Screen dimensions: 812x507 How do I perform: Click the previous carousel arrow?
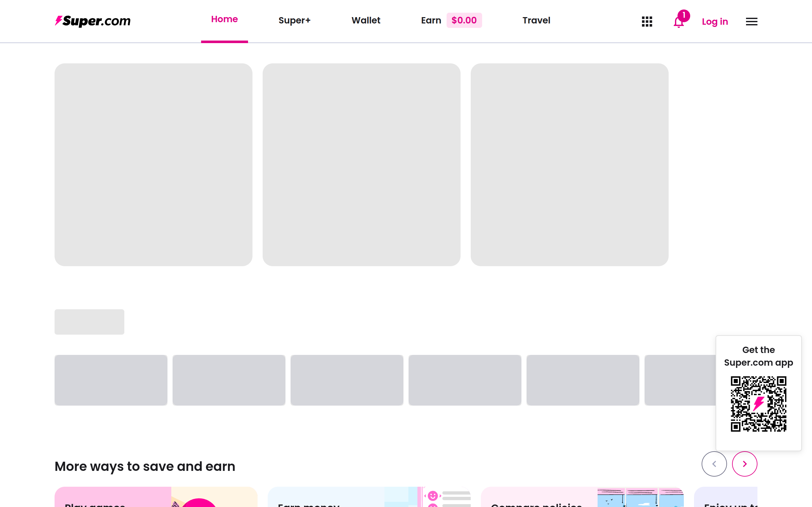[714, 464]
